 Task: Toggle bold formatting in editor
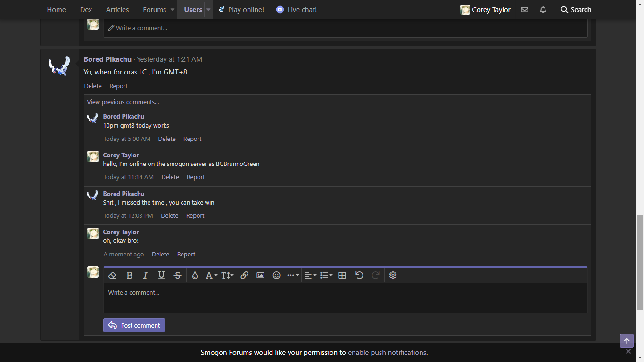coord(130,275)
